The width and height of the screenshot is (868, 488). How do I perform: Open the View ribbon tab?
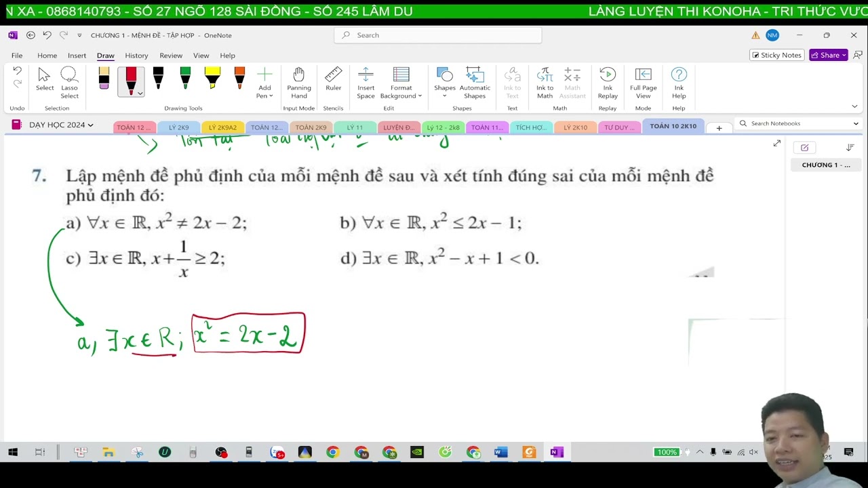201,56
